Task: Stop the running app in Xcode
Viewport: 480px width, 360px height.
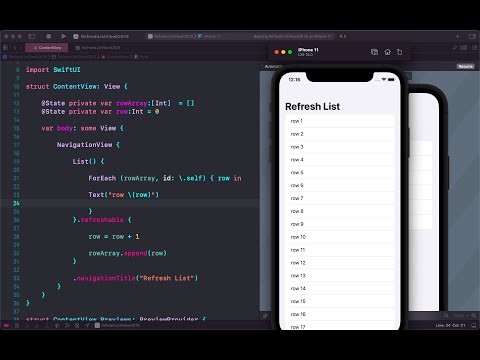Action: pyautogui.click(x=49, y=36)
